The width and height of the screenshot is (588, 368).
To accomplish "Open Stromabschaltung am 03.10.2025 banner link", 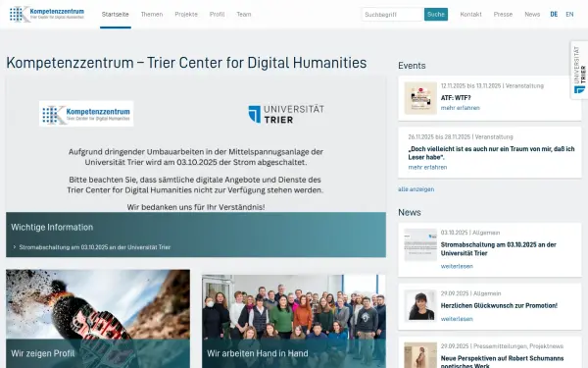I will point(94,247).
